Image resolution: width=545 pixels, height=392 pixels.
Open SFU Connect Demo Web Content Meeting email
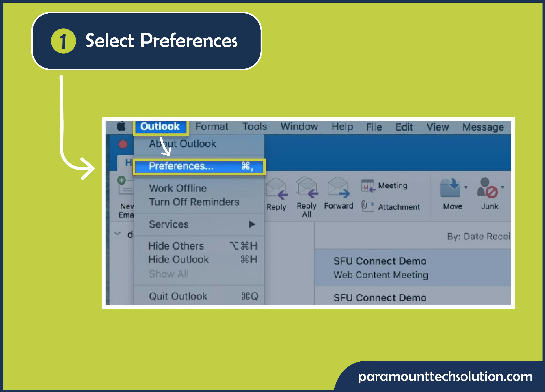point(413,268)
